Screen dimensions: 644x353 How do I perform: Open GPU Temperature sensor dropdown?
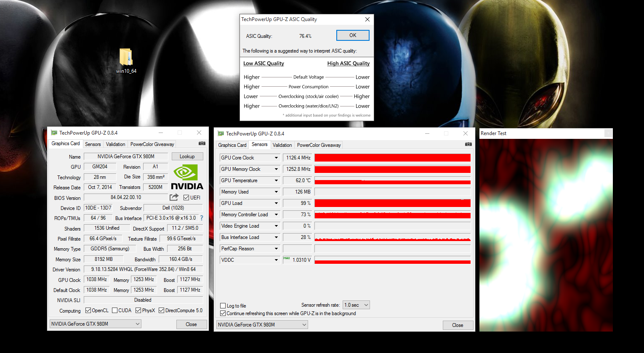point(276,180)
